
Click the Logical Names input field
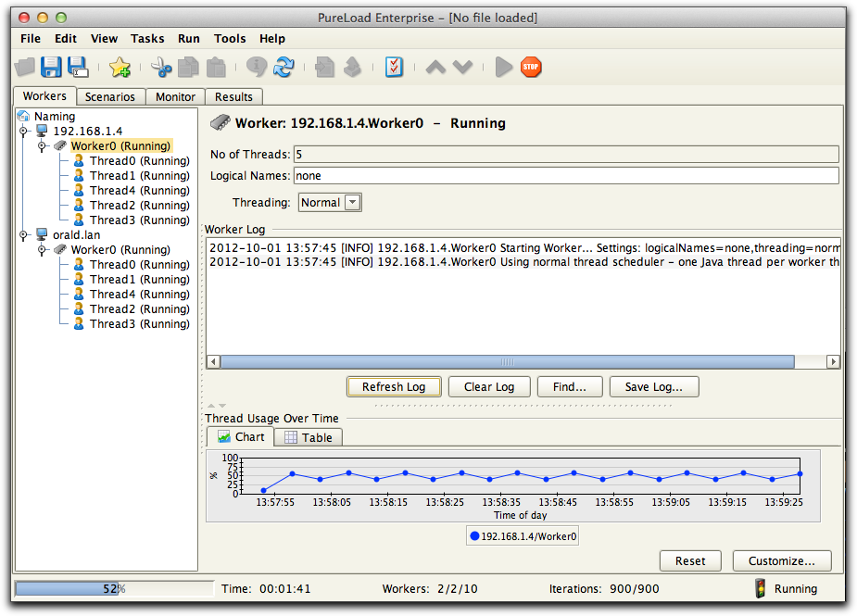click(x=566, y=175)
